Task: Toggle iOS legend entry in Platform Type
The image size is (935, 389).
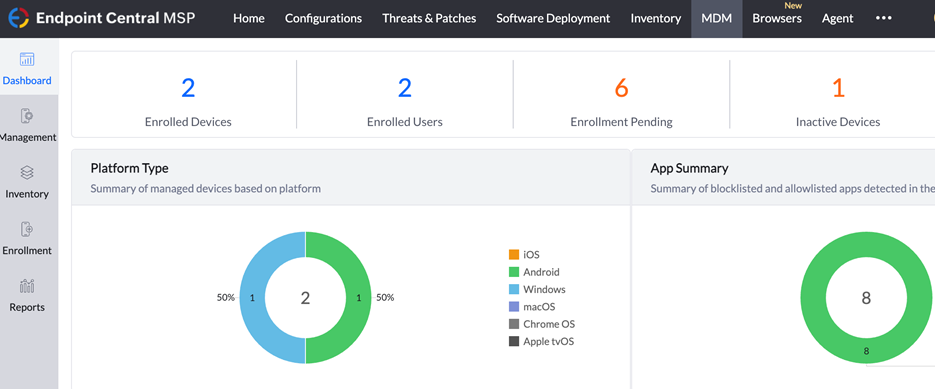Action: [524, 255]
